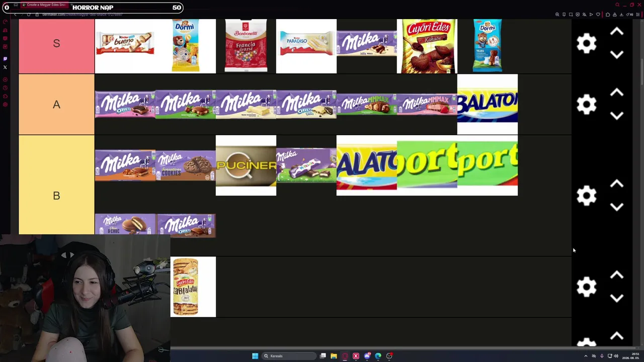644x362 pixels.
Task: Pick the Győri Édes Kakaós biscuit pack
Action: pyautogui.click(x=427, y=46)
